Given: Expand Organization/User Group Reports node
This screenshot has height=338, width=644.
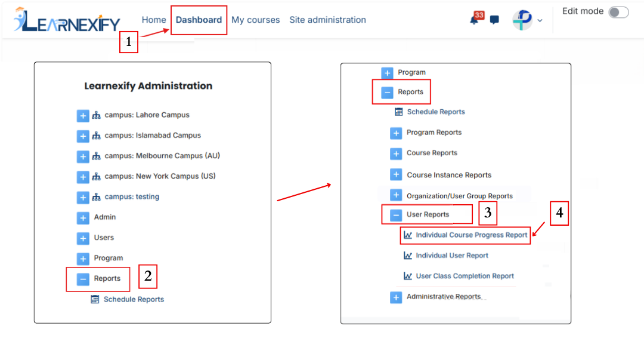Looking at the screenshot, I should click(x=396, y=195).
